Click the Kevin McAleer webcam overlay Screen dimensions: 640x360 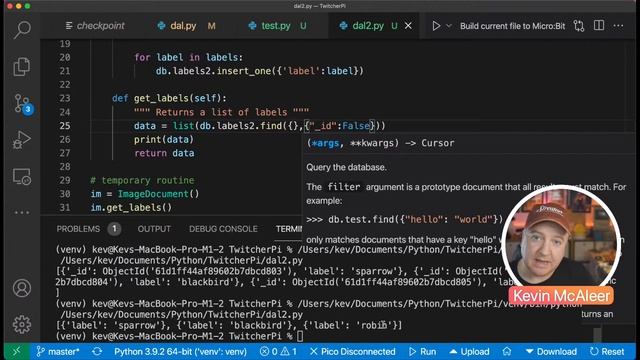click(x=561, y=245)
